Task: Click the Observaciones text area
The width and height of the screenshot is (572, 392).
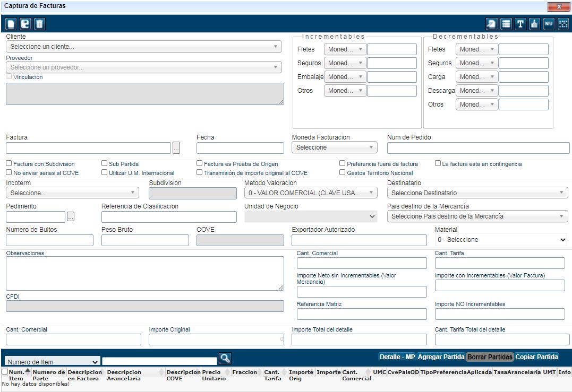Action: [x=144, y=273]
